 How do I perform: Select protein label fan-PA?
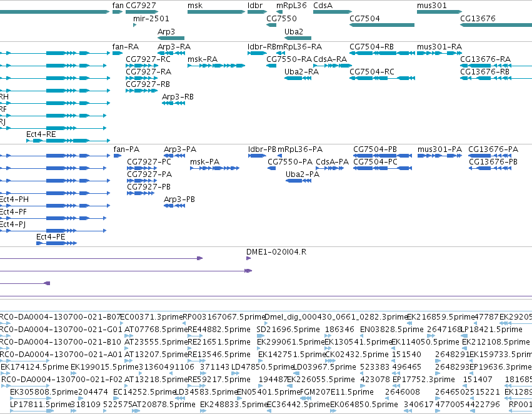tap(126, 149)
